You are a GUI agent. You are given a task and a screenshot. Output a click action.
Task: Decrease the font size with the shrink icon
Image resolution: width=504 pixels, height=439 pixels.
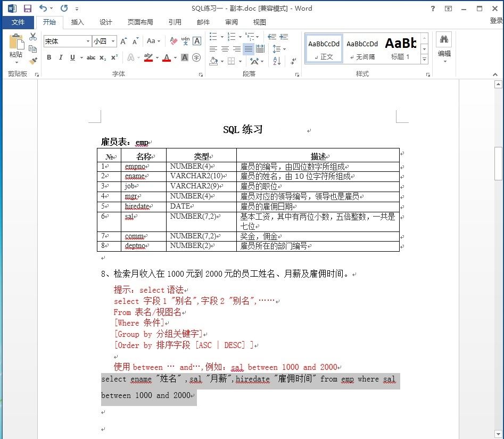pos(135,41)
